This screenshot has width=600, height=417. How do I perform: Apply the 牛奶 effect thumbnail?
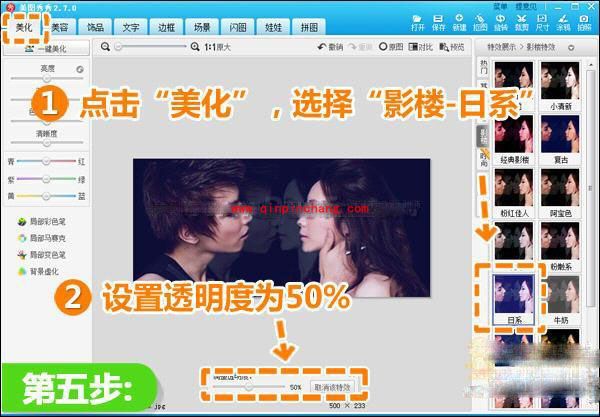coord(560,300)
